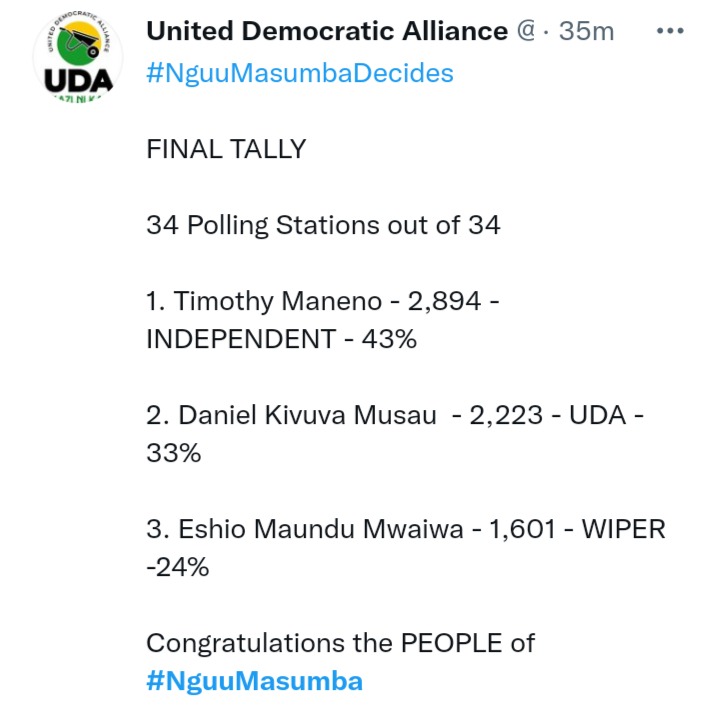The height and width of the screenshot is (719, 719).
Task: Open the UDA profile avatar
Action: 78,57
